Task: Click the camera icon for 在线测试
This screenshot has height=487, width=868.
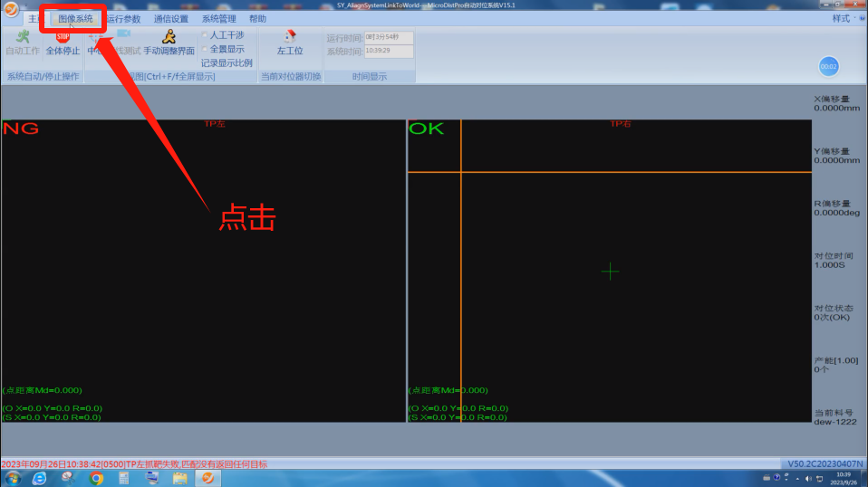Action: [x=123, y=34]
